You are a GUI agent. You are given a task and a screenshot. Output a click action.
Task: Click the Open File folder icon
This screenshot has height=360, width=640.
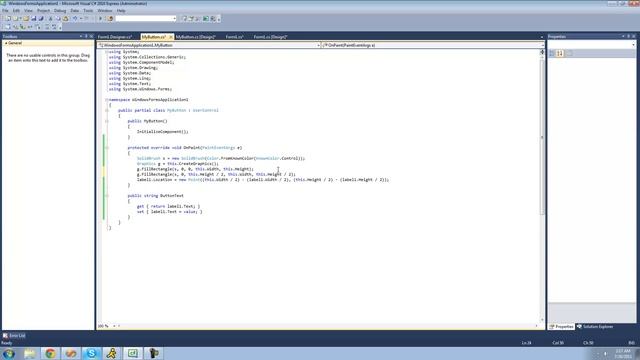[x=26, y=18]
